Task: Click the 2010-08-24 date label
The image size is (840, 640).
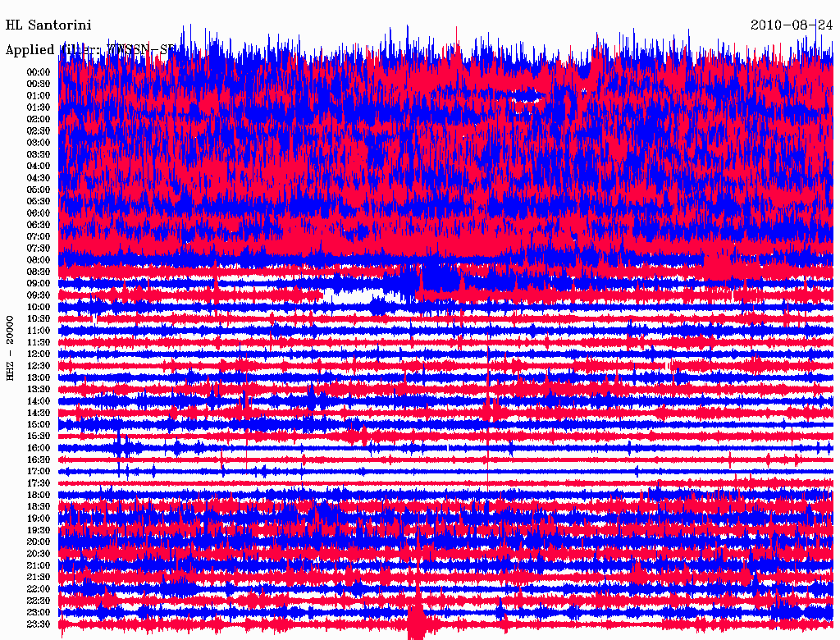Action: click(792, 25)
